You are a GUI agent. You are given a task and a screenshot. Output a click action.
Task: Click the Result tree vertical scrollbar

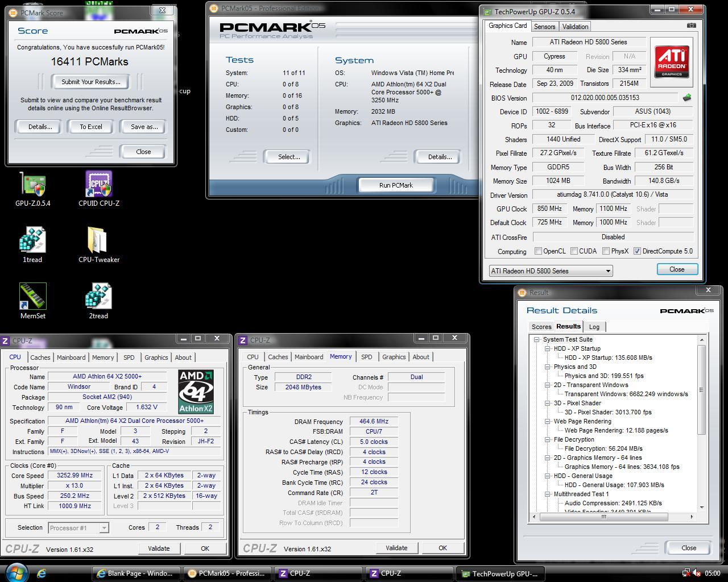(x=702, y=391)
